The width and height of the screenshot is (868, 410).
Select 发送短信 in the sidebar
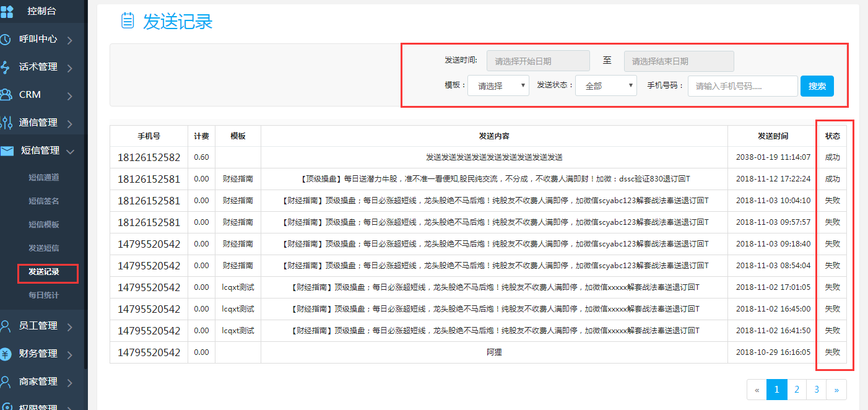pos(43,248)
